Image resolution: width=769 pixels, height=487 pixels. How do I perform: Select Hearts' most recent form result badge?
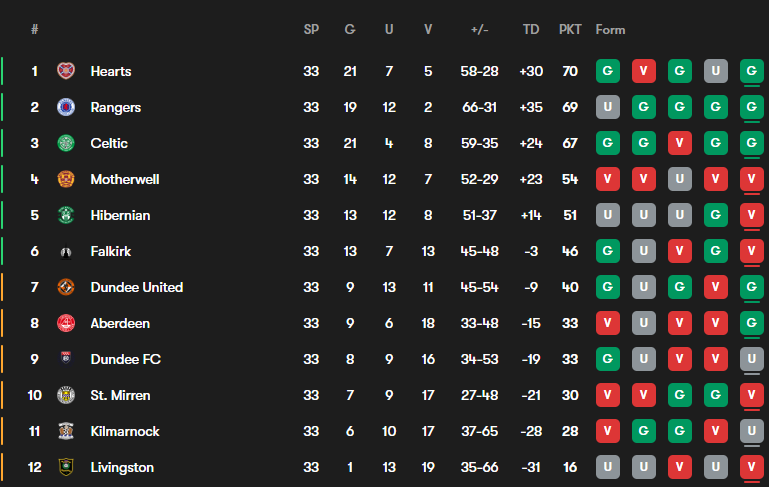[x=752, y=71]
